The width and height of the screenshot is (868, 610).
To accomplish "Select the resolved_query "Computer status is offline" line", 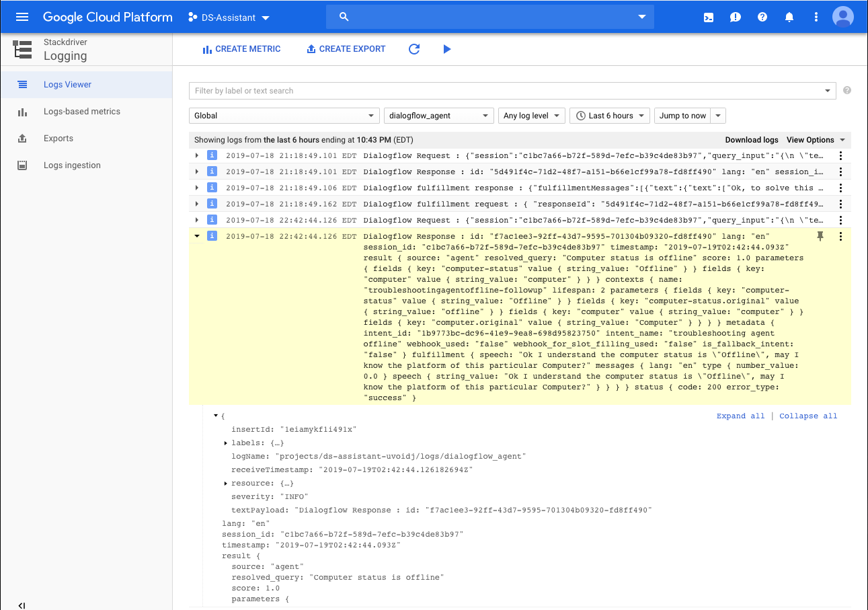I will point(338,577).
